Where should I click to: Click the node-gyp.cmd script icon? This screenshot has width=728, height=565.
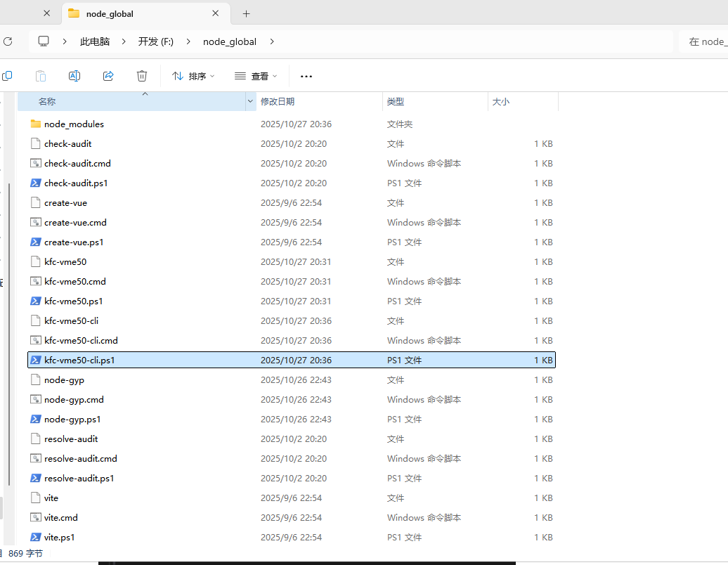click(x=36, y=398)
